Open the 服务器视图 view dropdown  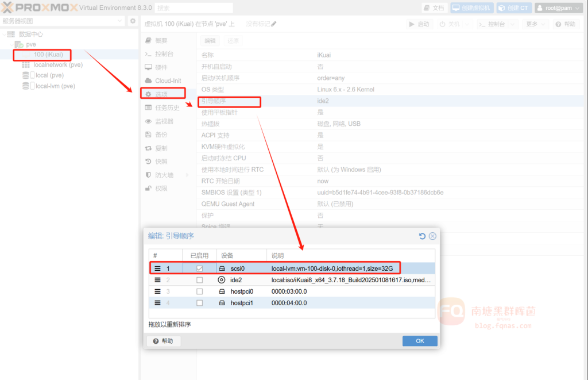(63, 21)
